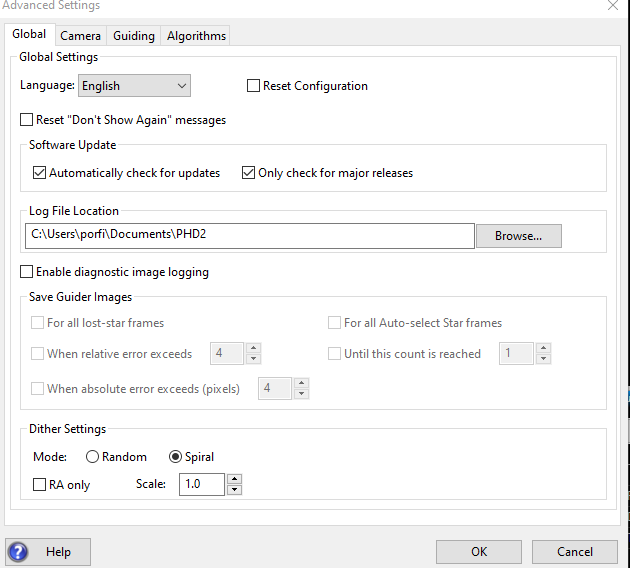This screenshot has width=630, height=568.
Task: Enable the Reset Configuration checkbox
Action: (254, 86)
